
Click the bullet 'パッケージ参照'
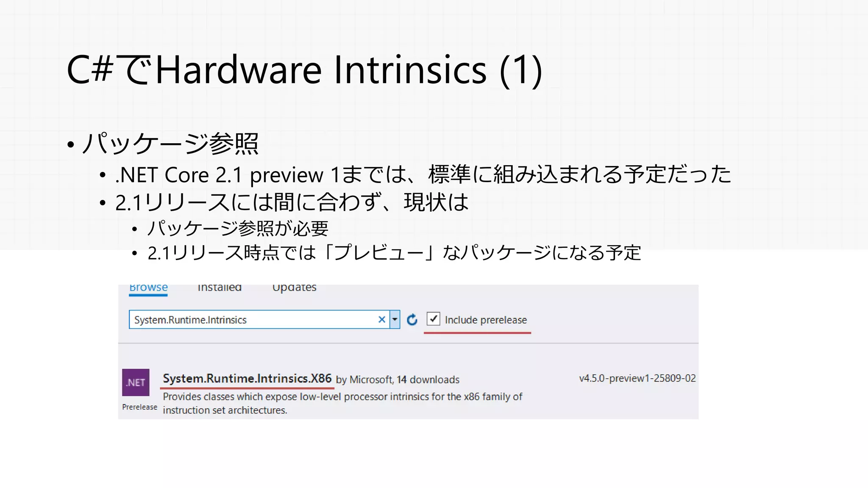click(x=170, y=143)
